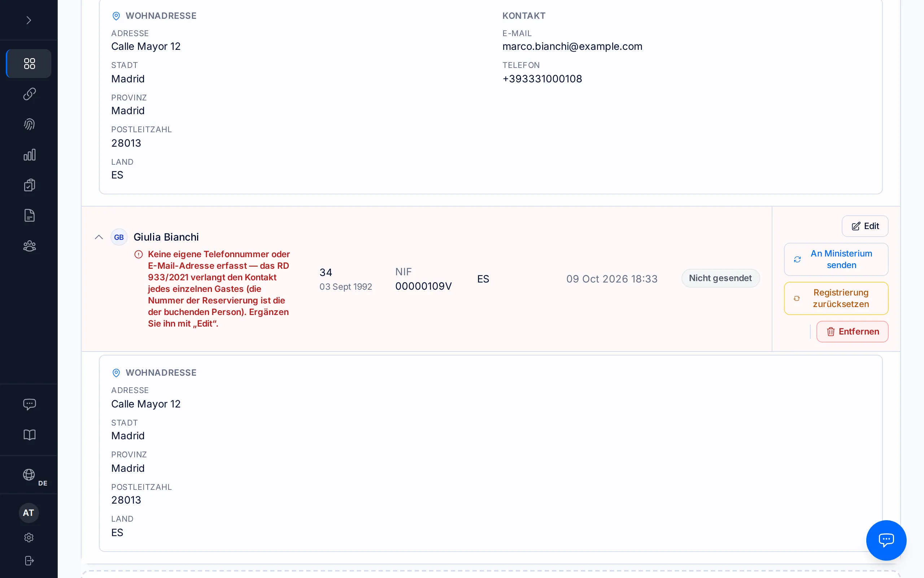Open the group of people icon
The width and height of the screenshot is (924, 578).
pos(29,246)
